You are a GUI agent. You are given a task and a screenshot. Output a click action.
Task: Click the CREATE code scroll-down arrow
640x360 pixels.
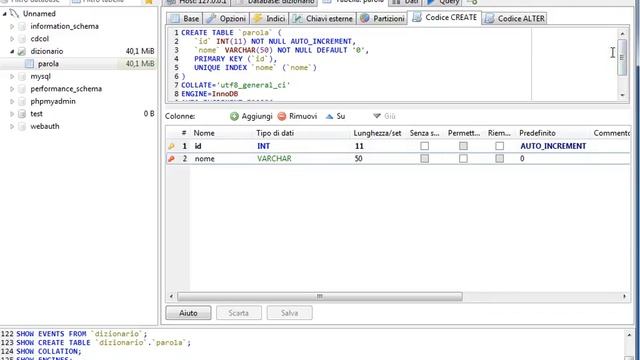[622, 95]
